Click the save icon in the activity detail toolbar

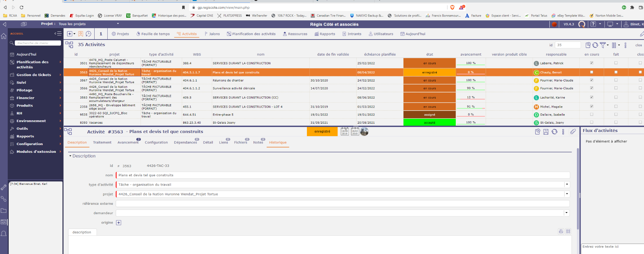pos(546,132)
